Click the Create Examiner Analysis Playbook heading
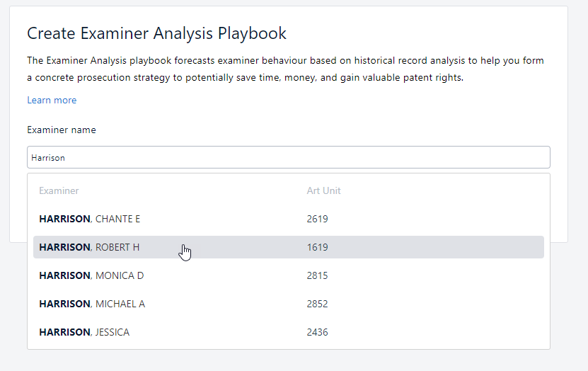588x371 pixels. tap(156, 33)
